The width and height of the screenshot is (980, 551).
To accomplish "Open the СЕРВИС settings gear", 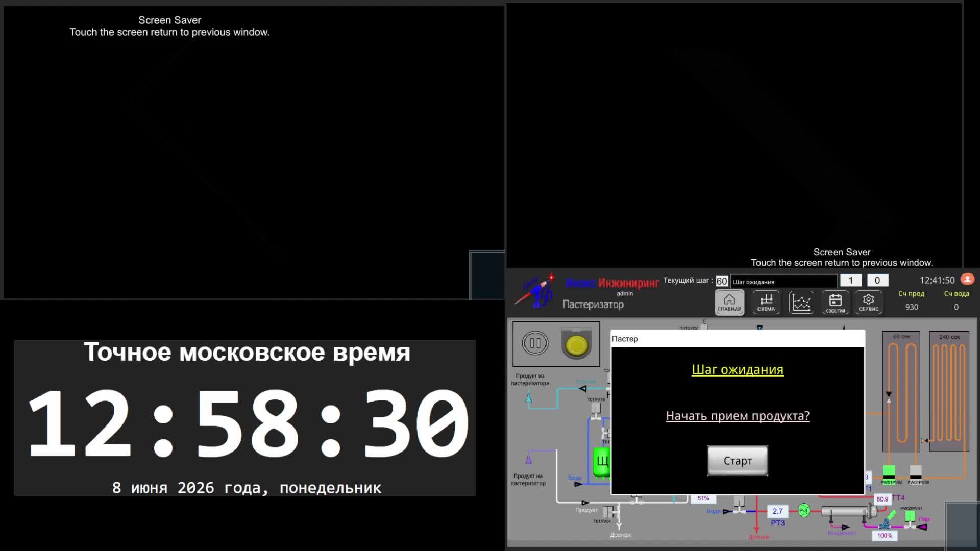I will click(869, 303).
